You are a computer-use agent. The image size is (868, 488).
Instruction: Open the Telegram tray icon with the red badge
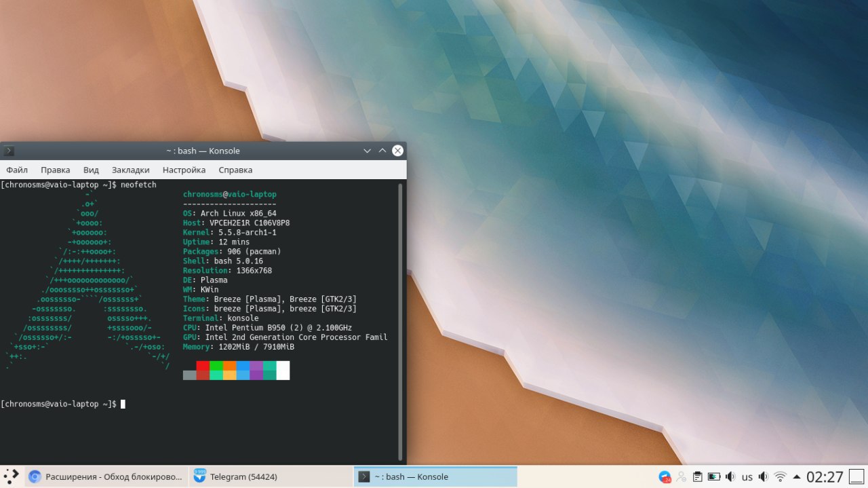[x=665, y=476]
